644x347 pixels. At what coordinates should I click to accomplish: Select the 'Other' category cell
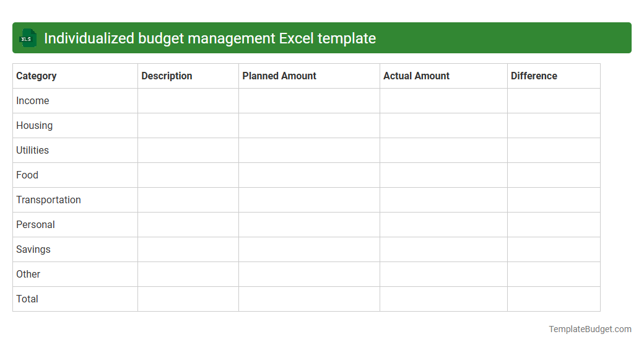[75, 275]
